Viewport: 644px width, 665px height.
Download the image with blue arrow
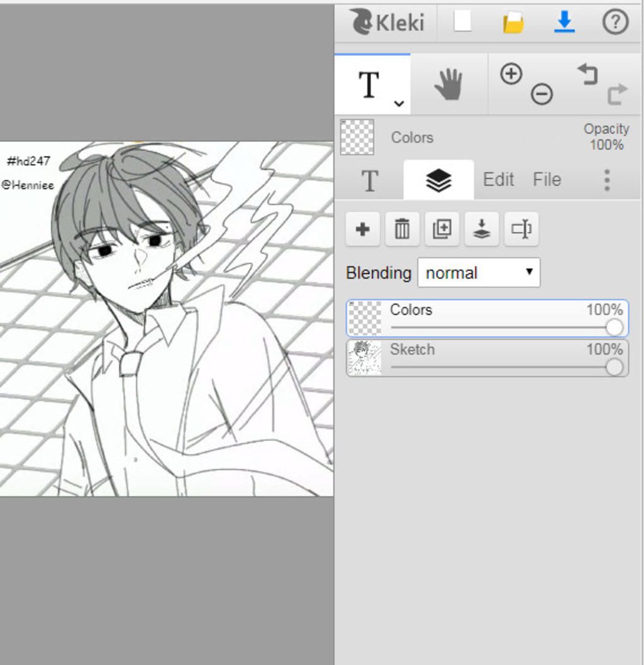pos(565,21)
